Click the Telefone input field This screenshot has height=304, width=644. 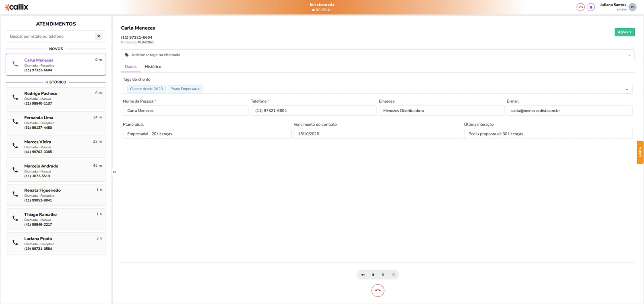pos(314,111)
